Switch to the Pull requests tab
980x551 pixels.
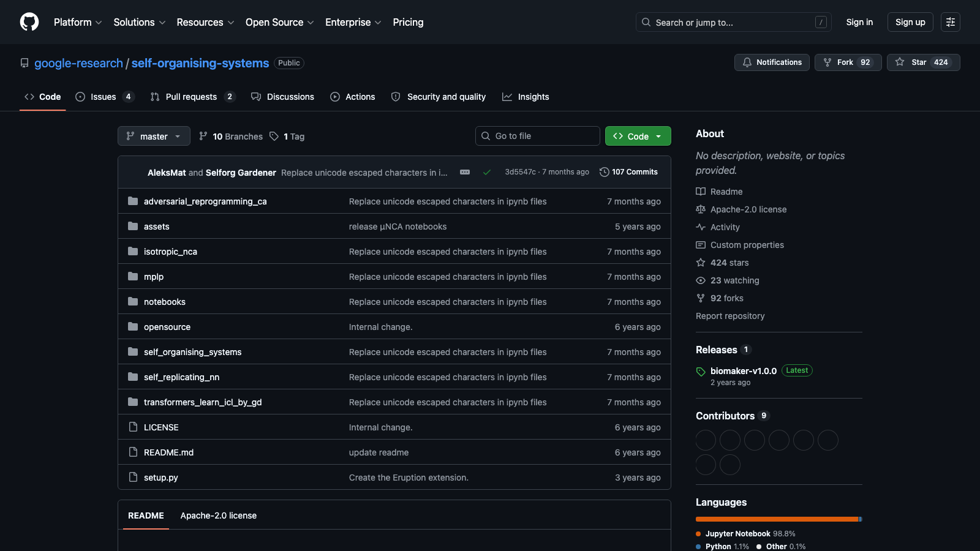tap(192, 97)
